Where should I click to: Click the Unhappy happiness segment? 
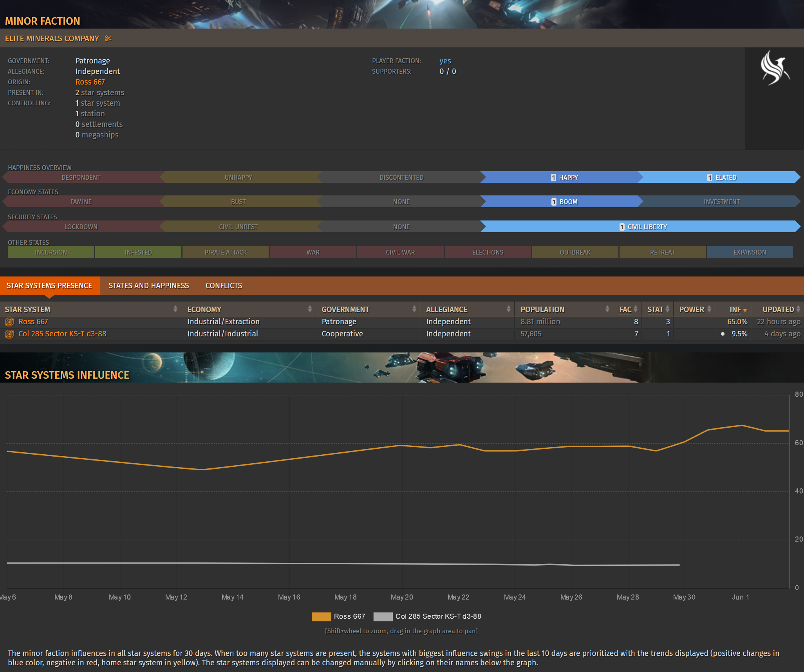(x=238, y=177)
